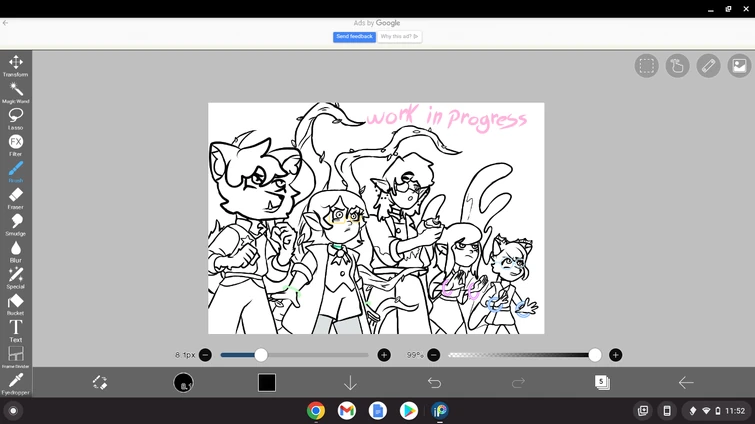Select the Special tool
The image size is (755, 424).
(x=15, y=278)
